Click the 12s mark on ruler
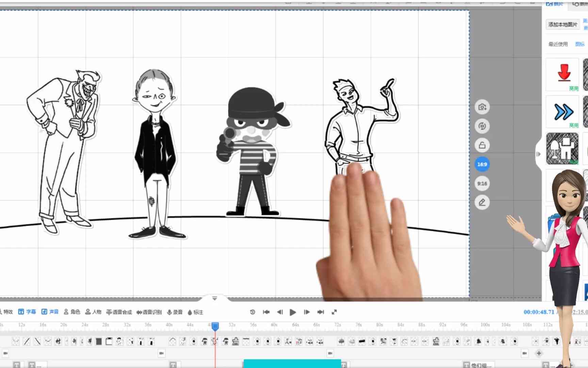 (21, 325)
